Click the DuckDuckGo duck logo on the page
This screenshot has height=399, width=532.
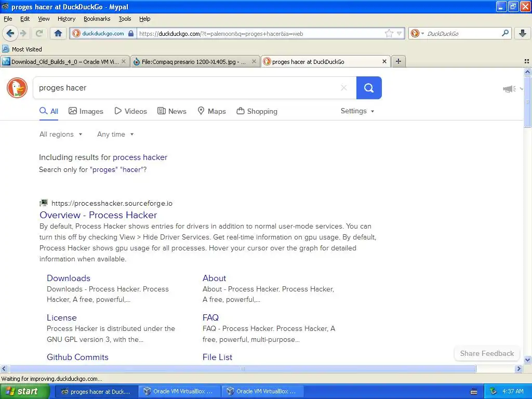coord(17,88)
